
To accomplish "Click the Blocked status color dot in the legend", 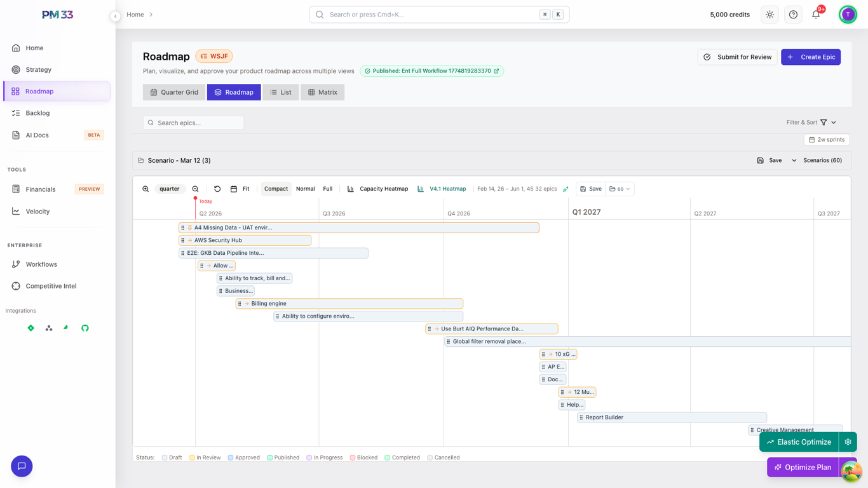I will click(x=353, y=457).
